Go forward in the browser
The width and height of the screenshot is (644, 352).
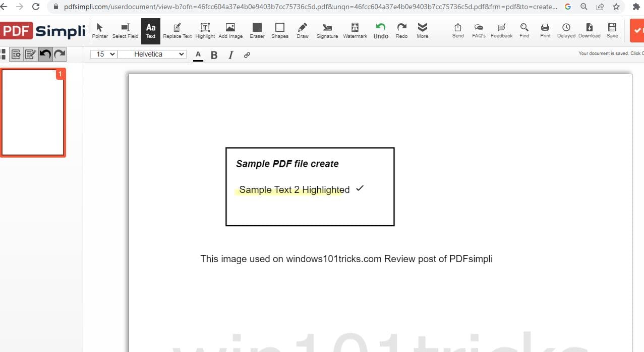(20, 7)
